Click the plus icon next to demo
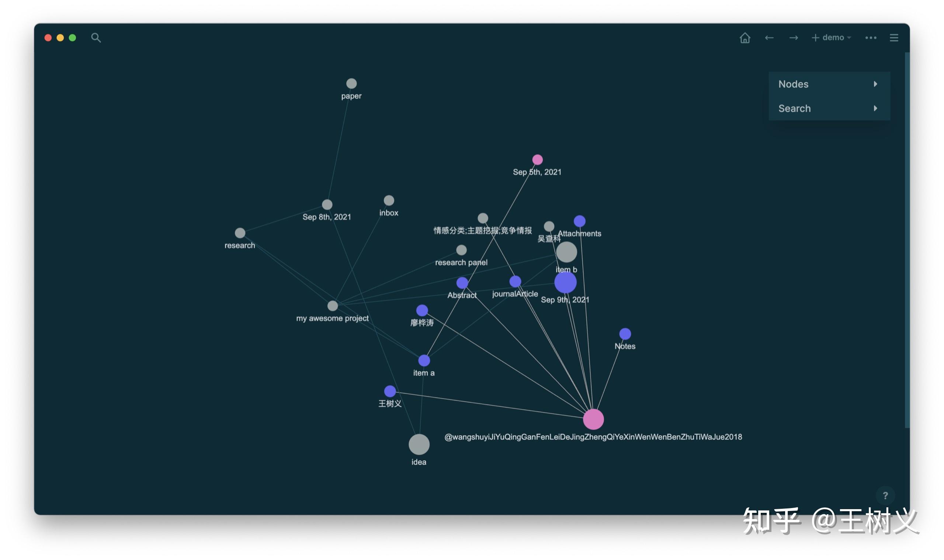This screenshot has height=560, width=944. (815, 38)
